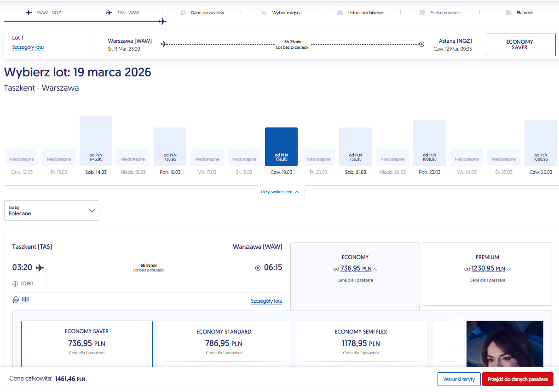Click the total price 1461,46 PLN
Screen dimensions: 559x392
[70, 379]
